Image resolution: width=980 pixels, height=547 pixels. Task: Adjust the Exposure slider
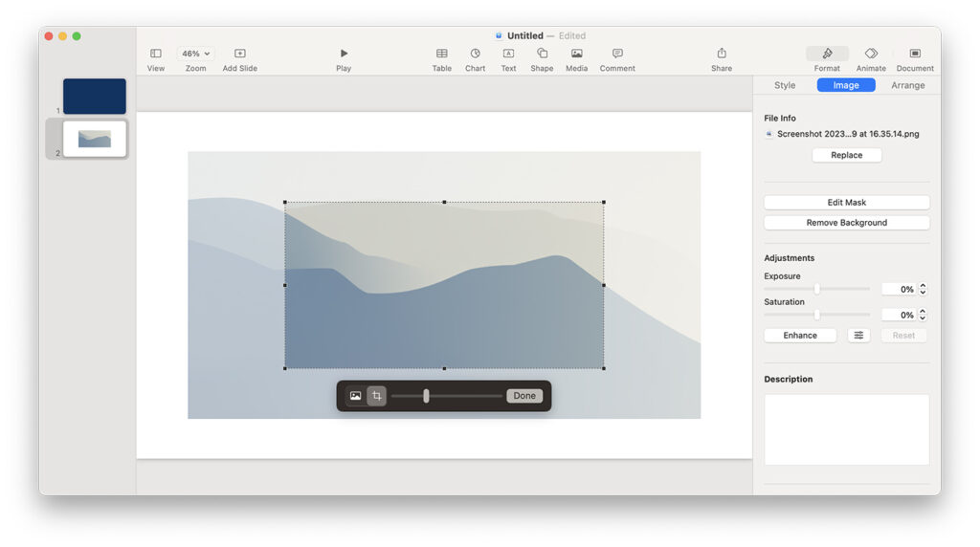(x=817, y=289)
